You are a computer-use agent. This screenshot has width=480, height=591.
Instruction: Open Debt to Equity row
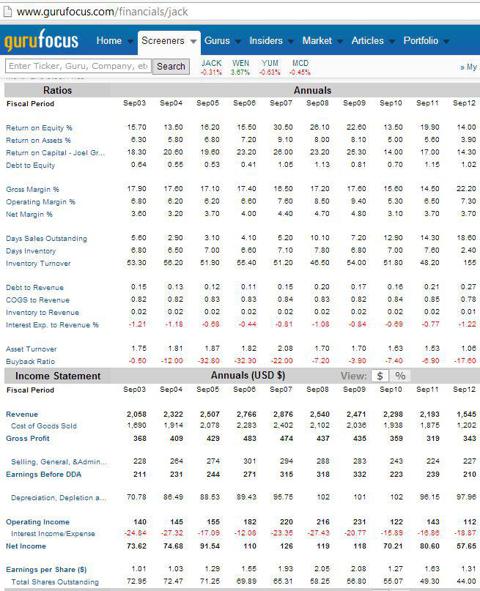(31, 165)
